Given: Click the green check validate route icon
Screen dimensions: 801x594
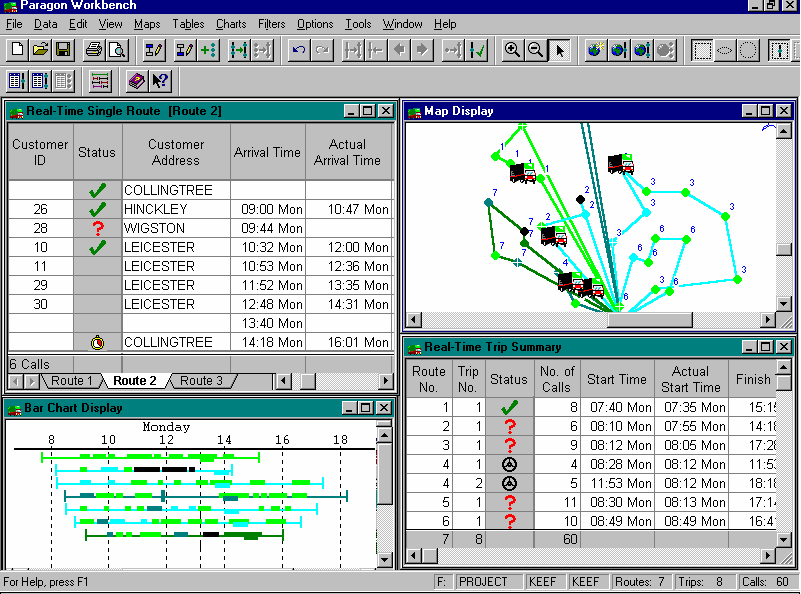Looking at the screenshot, I should coord(477,50).
